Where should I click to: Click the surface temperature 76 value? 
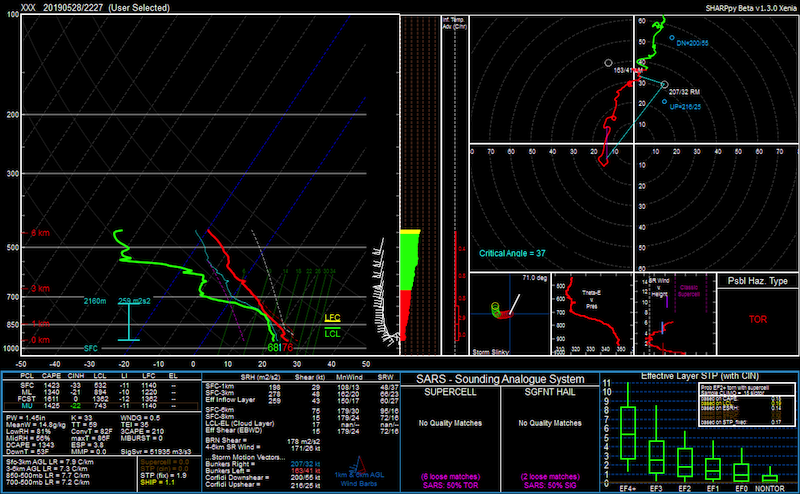(x=288, y=348)
